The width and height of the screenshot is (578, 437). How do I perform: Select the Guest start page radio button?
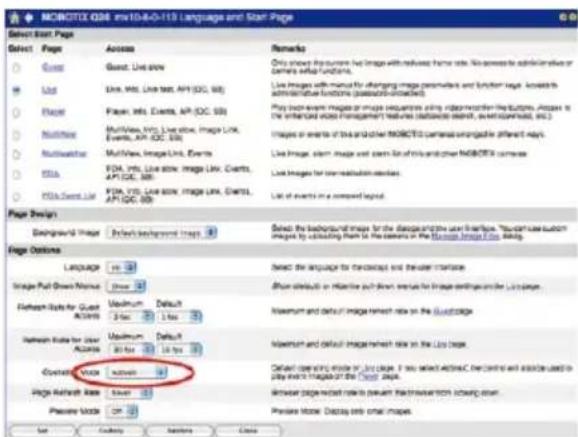point(16,67)
